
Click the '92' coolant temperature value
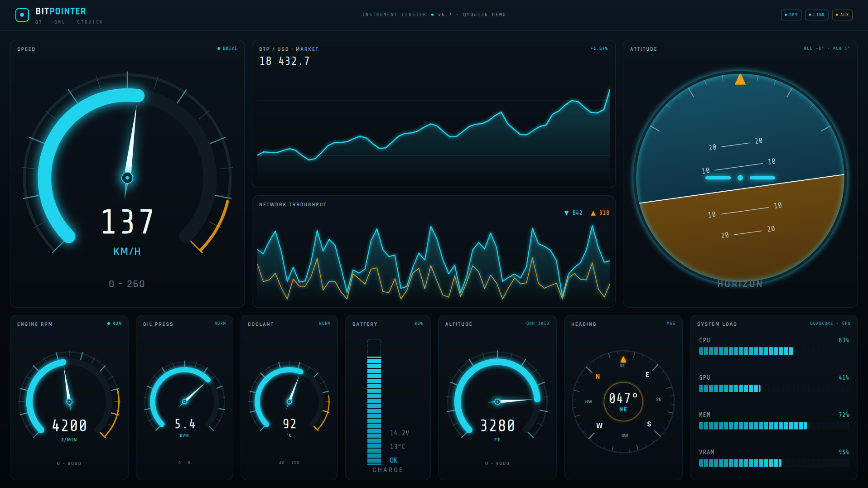289,424
